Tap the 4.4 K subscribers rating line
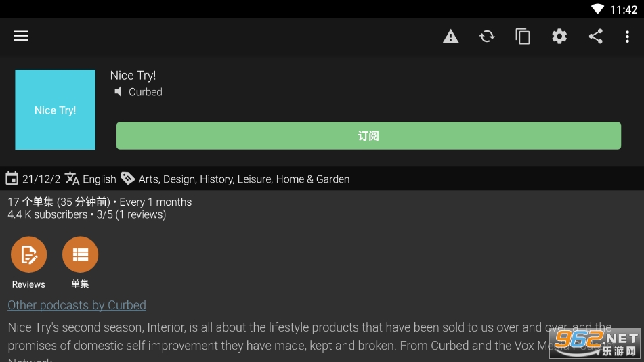Image resolution: width=644 pixels, height=362 pixels. click(87, 214)
